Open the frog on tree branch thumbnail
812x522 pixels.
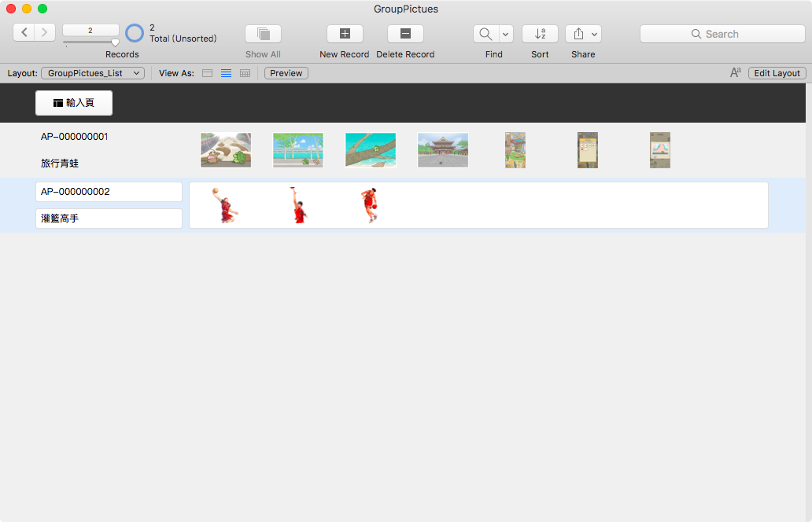[371, 150]
